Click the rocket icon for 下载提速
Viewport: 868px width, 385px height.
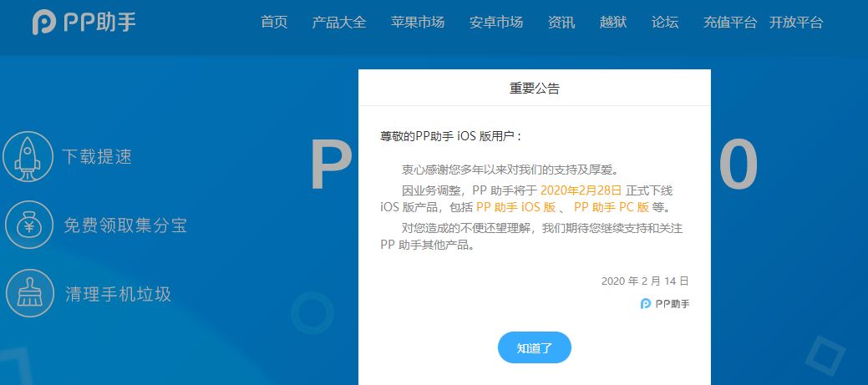(x=28, y=156)
